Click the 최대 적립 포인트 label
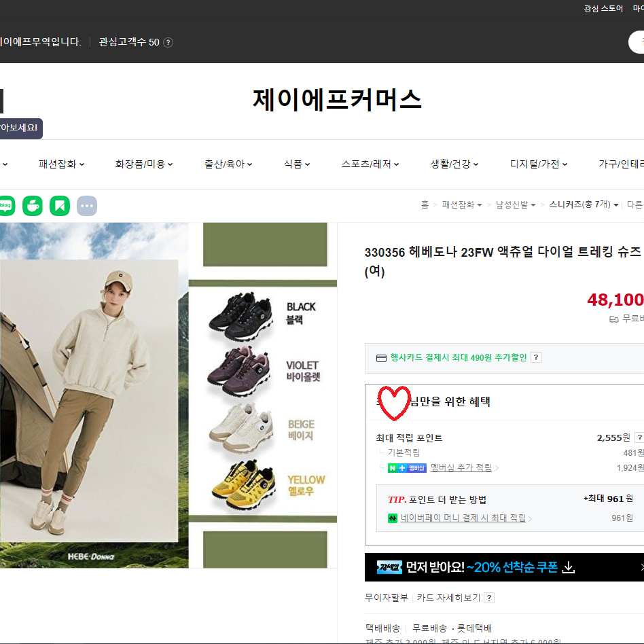 409,438
